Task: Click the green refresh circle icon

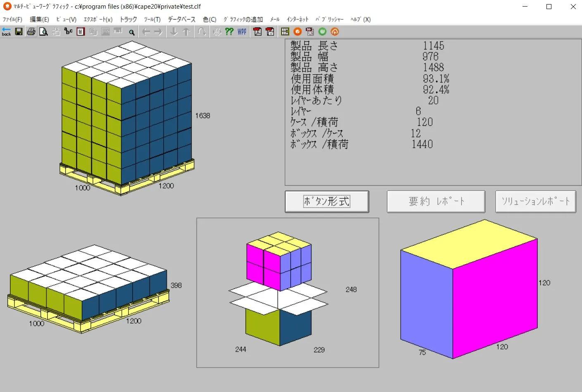Action: click(x=322, y=31)
